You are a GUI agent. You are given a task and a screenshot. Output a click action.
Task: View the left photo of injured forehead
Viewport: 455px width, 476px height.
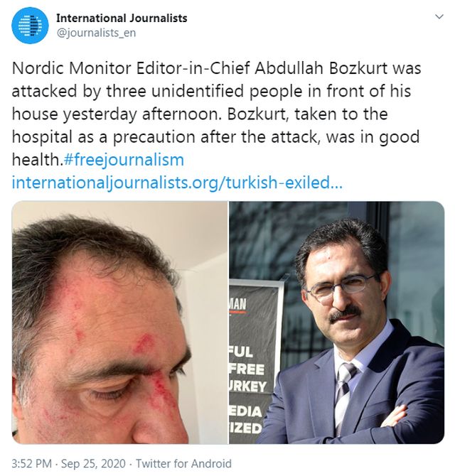119,323
